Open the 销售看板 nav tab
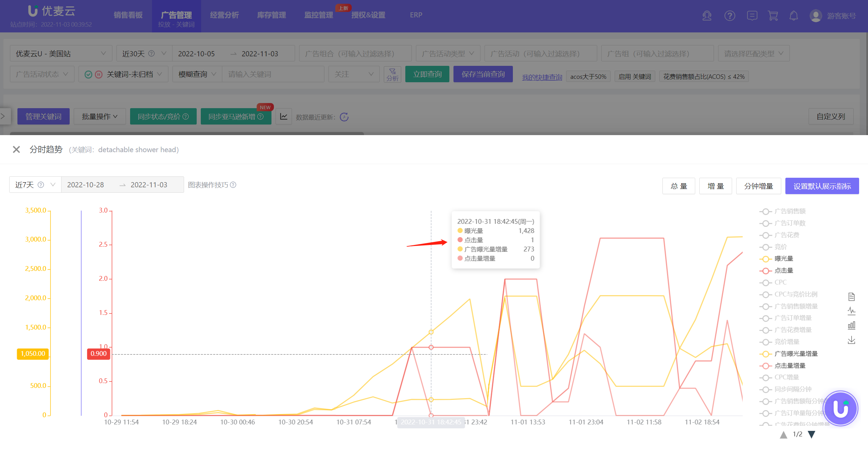The height and width of the screenshot is (465, 868). (128, 15)
